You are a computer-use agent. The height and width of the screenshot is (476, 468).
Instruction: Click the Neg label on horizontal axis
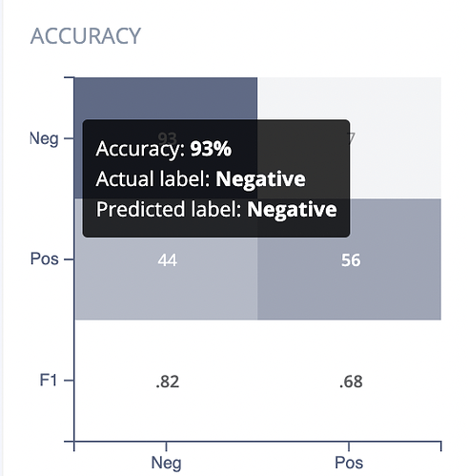pos(166,463)
